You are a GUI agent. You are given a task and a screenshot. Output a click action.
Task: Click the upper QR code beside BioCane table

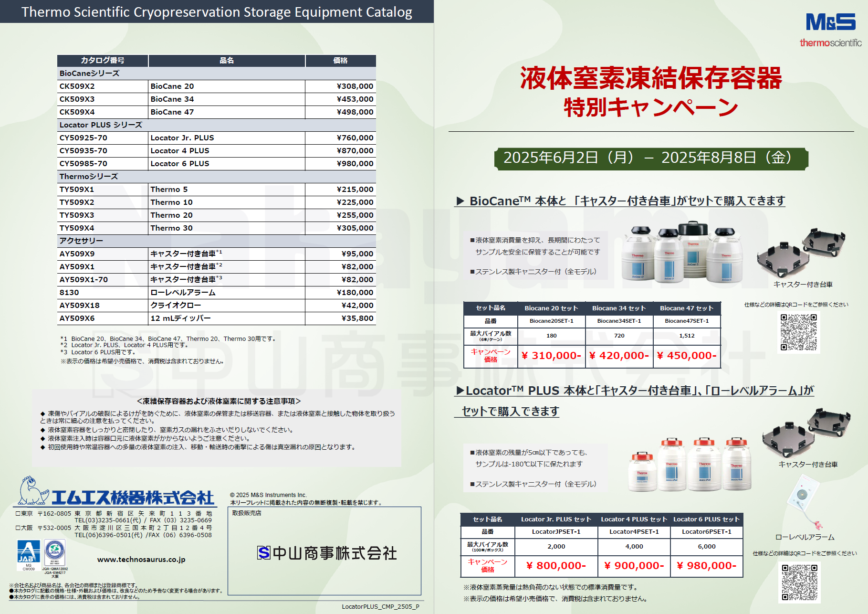click(799, 332)
